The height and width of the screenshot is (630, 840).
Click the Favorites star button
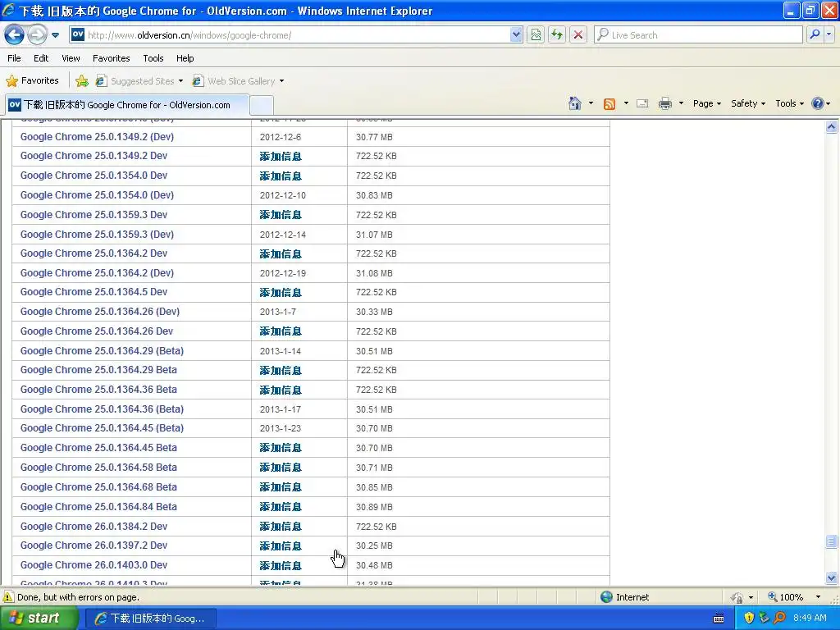pos(33,81)
